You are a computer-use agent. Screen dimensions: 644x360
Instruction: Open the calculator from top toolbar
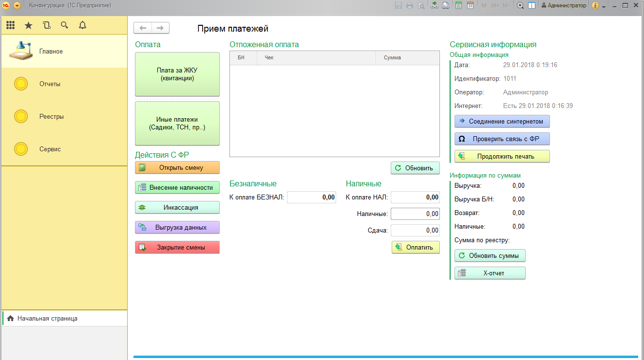coord(458,5)
